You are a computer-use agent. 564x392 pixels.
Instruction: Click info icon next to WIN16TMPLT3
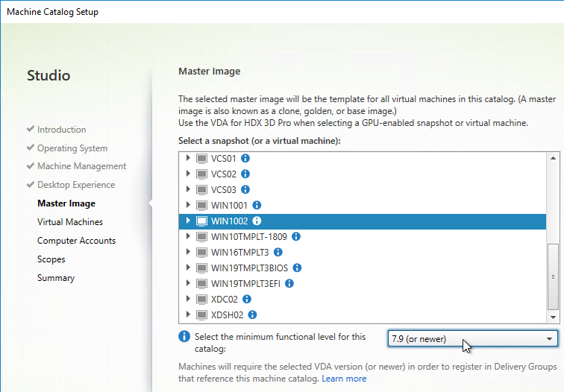click(278, 252)
